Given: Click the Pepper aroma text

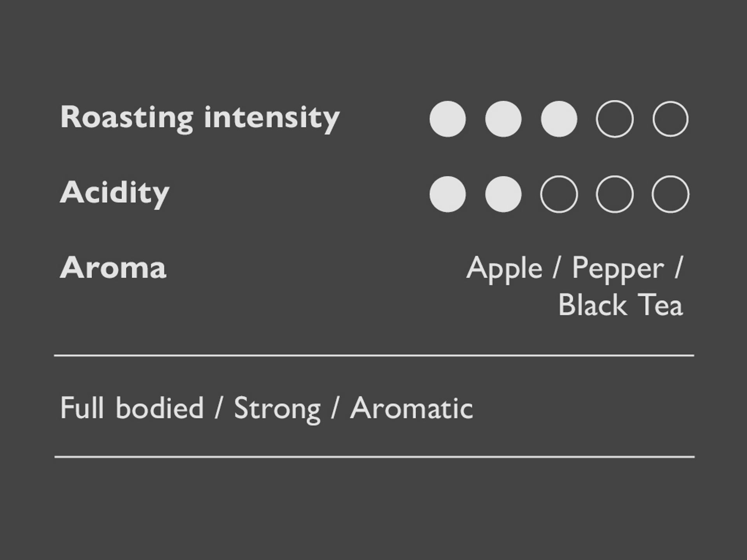Looking at the screenshot, I should point(618,269).
